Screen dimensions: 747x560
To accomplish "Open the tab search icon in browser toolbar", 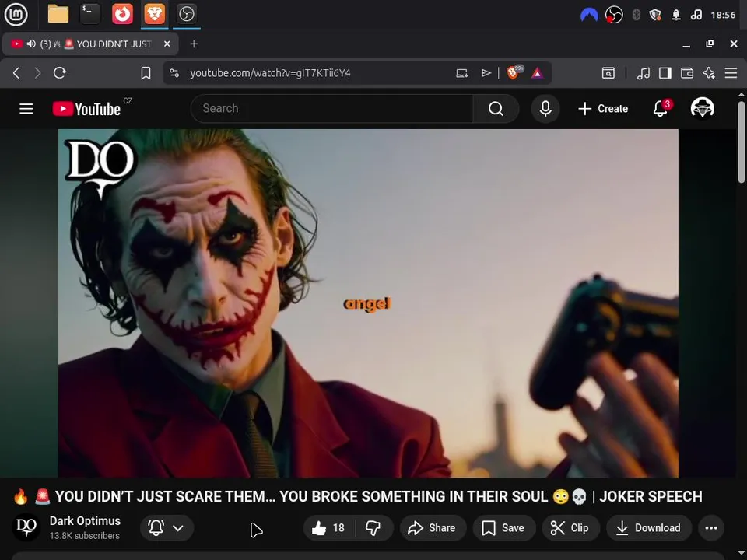I will [x=608, y=73].
